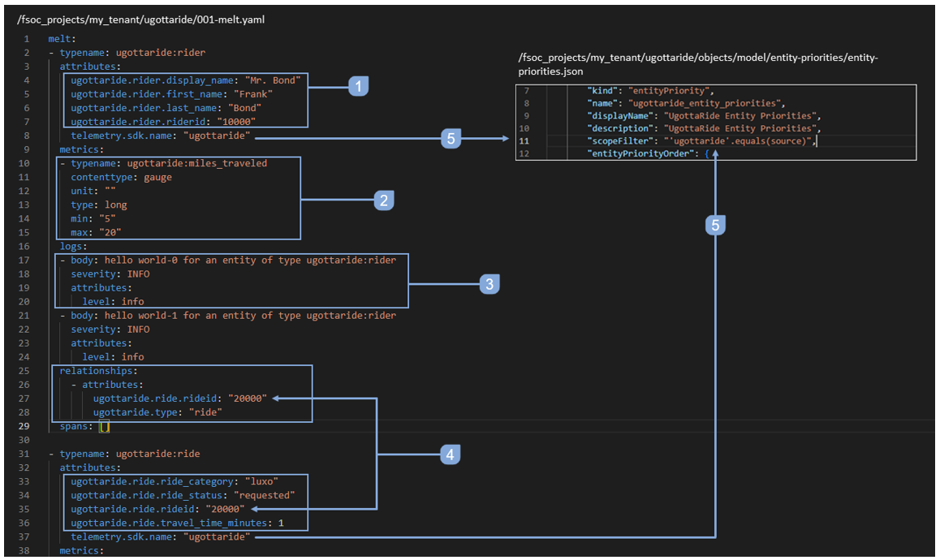Click the callout badge numbered 2
Screen dimensions: 940x560
pos(384,199)
